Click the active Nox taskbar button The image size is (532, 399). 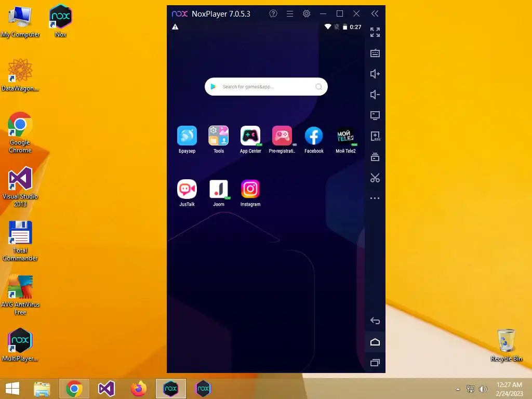pos(170,389)
